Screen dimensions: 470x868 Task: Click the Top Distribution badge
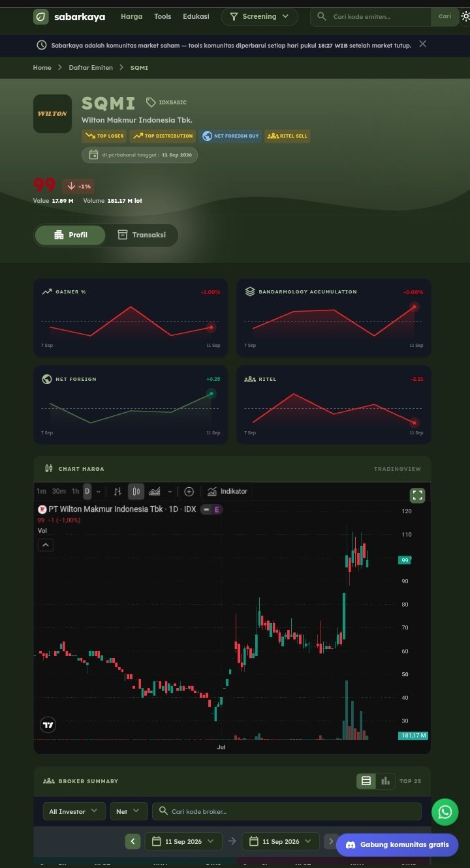click(x=163, y=136)
